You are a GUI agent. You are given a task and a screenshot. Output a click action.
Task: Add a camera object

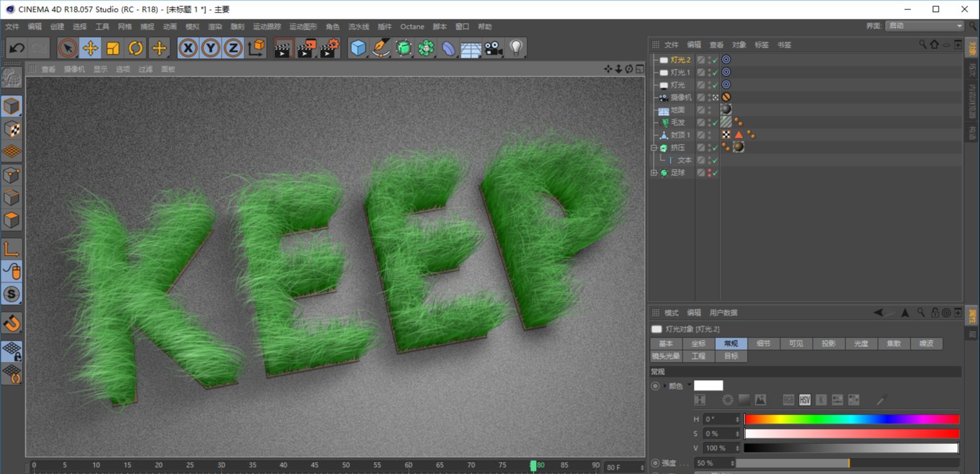click(x=493, y=48)
